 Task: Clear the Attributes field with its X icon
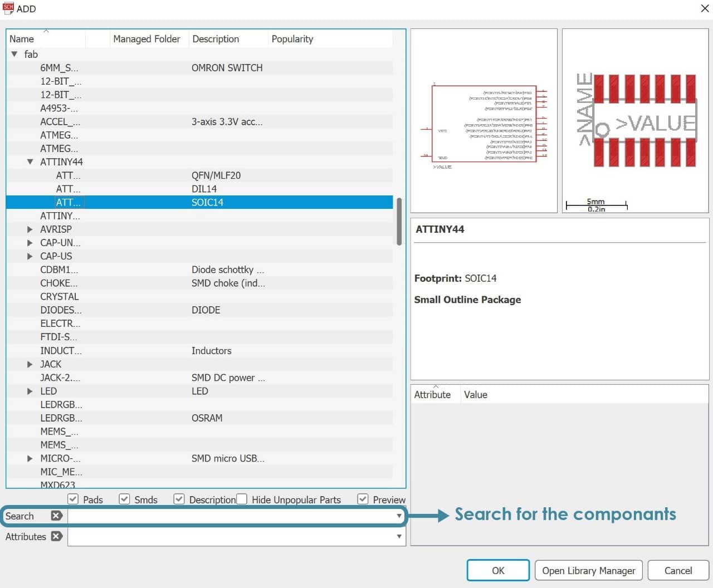pyautogui.click(x=56, y=536)
